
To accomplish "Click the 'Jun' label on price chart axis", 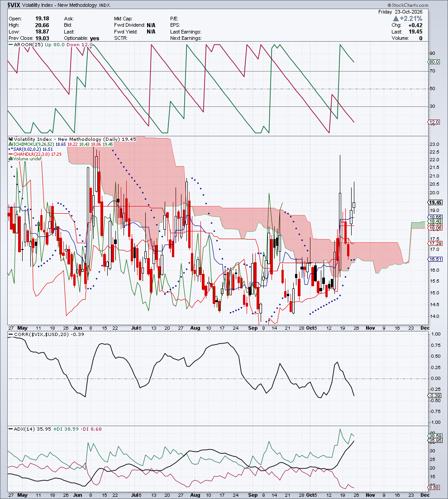I will [77, 328].
